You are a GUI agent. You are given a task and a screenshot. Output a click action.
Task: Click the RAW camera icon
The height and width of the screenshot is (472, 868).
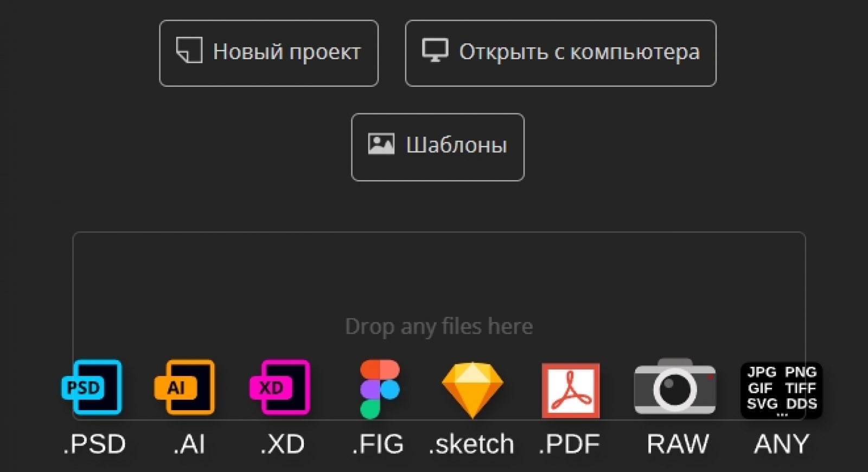[675, 387]
